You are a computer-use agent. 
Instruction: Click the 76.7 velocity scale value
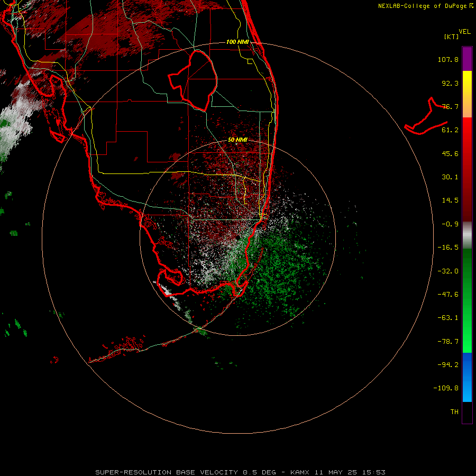click(450, 106)
